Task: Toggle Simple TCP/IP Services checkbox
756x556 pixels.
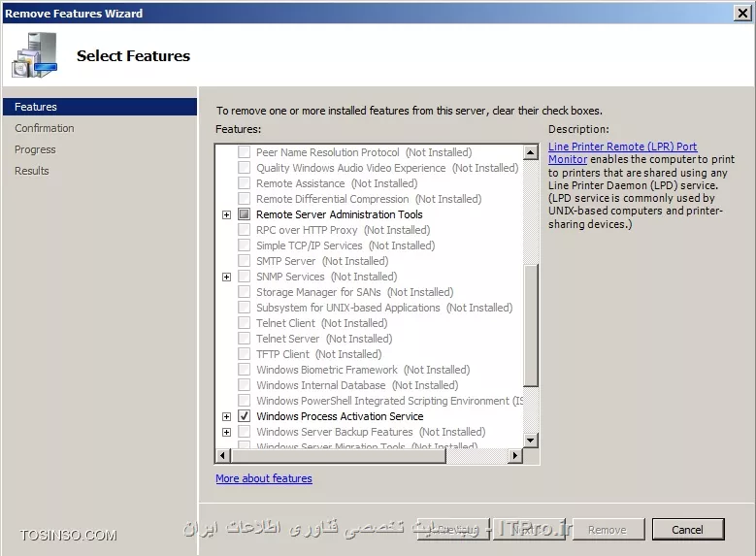Action: pyautogui.click(x=244, y=245)
